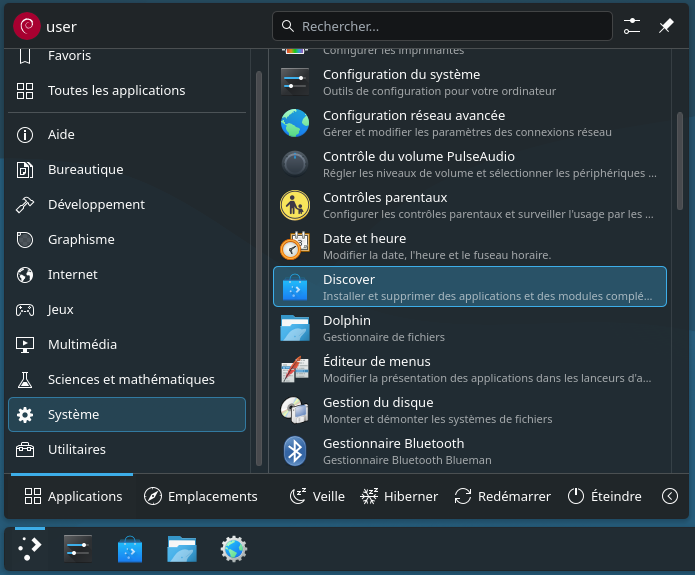The image size is (695, 575).
Task: Open Gestionnaire Bluetooth application
Action: (469, 450)
